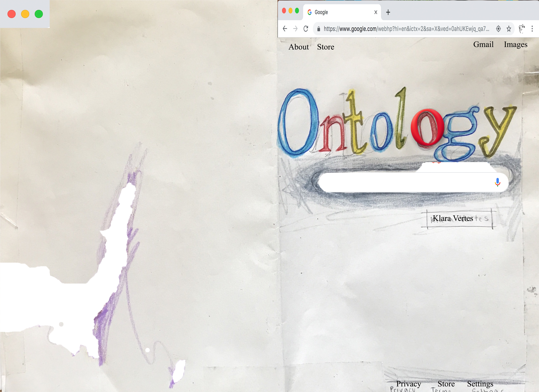Open a new tab with the plus button
The width and height of the screenshot is (539, 392).
click(x=388, y=12)
